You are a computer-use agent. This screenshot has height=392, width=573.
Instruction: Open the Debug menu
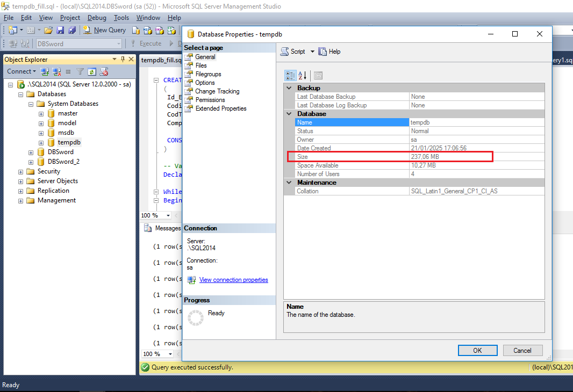(97, 18)
